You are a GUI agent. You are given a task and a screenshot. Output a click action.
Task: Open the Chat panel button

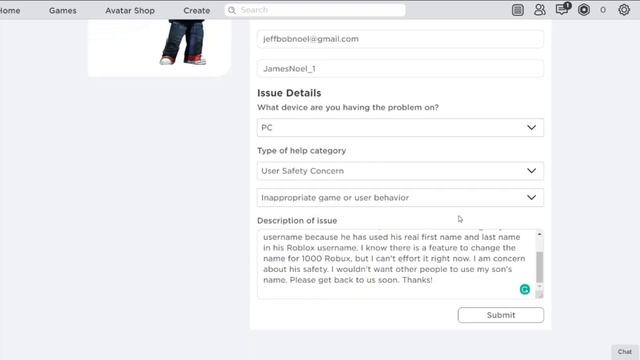pos(624,352)
